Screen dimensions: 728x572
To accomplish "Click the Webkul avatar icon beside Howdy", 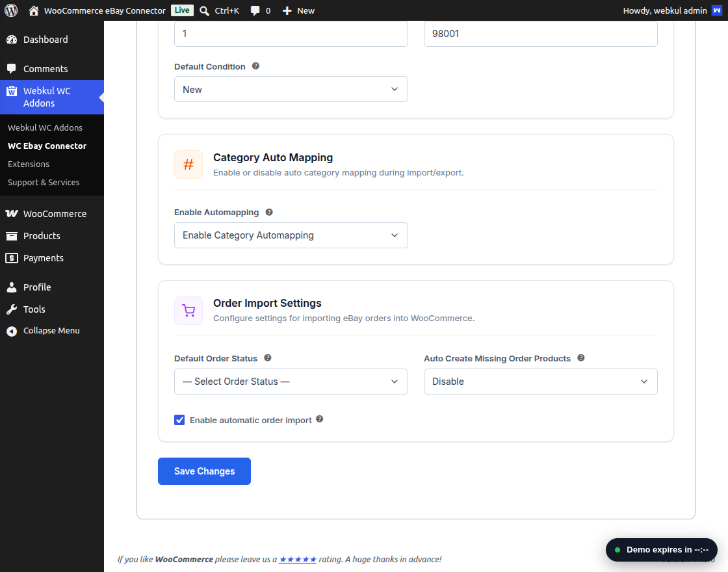I will coord(717,10).
